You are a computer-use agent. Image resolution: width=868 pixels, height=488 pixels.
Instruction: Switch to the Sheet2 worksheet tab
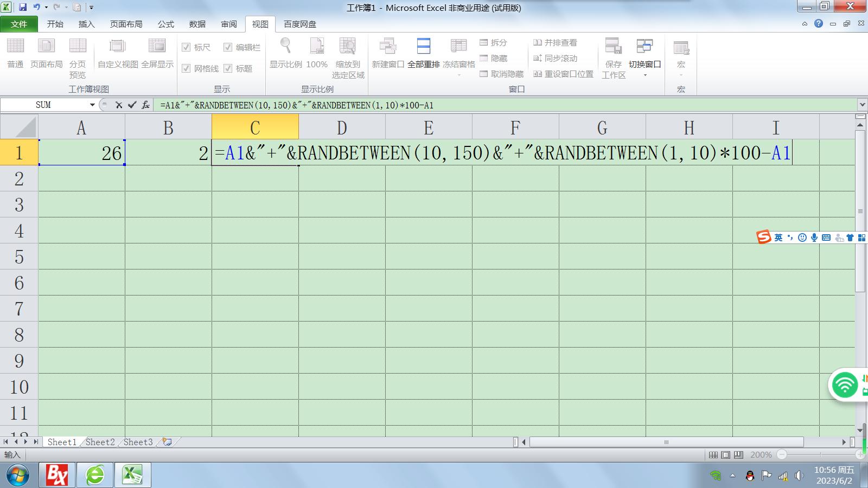[x=100, y=442]
